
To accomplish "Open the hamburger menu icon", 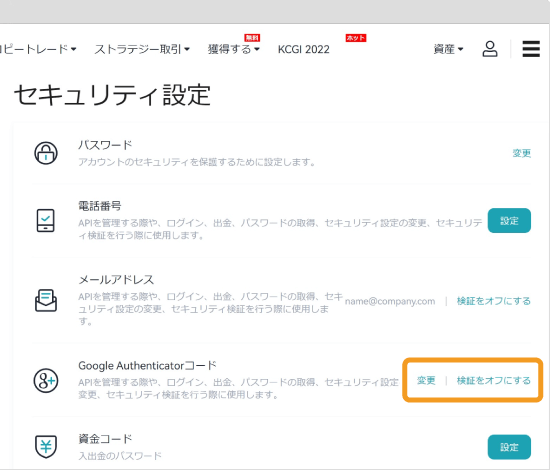I will (531, 49).
